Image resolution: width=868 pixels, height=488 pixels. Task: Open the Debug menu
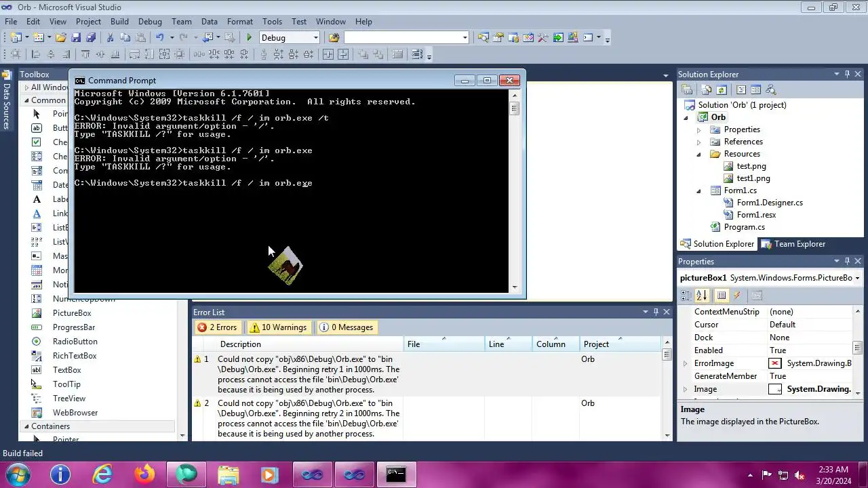(150, 22)
